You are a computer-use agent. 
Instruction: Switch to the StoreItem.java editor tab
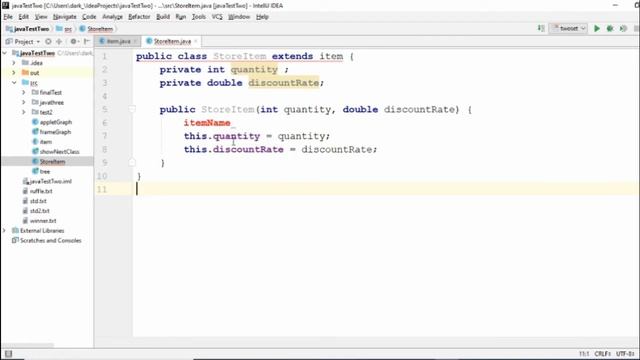(172, 42)
